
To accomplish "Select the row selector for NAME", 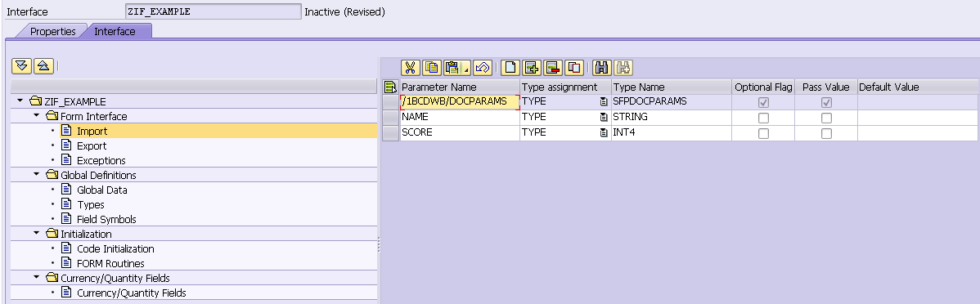I will coord(391,118).
